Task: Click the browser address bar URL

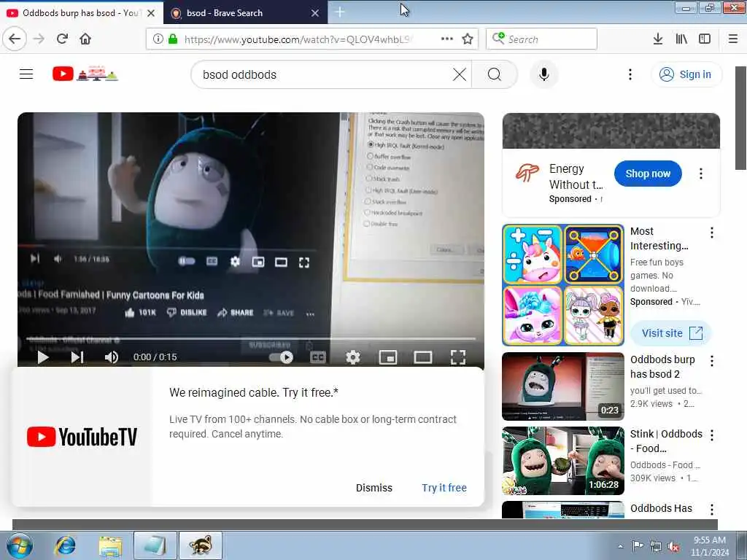Action: [298, 39]
